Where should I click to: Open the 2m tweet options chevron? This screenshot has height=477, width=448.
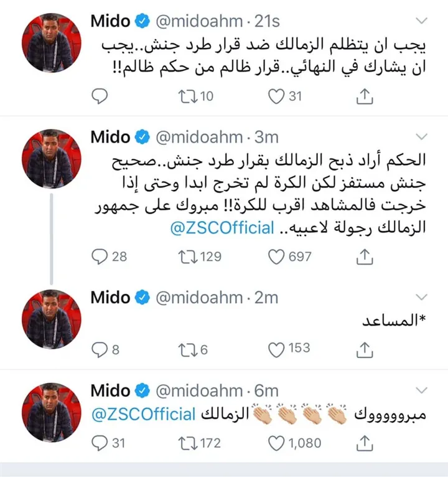tap(422, 298)
